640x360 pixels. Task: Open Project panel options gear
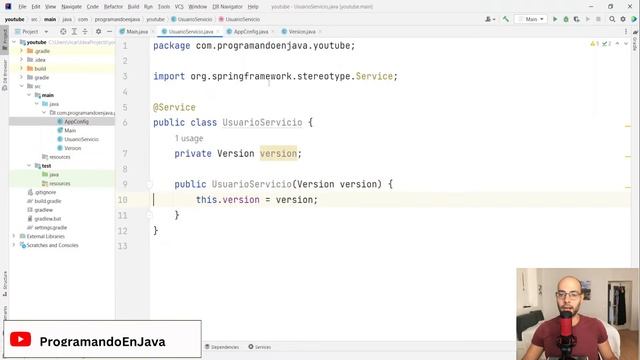coord(98,31)
